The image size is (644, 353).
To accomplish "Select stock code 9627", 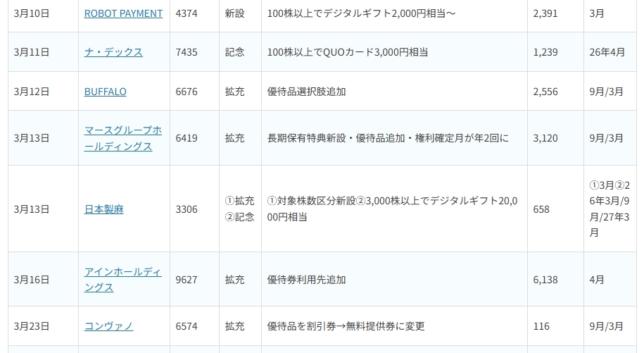I will [x=187, y=280].
